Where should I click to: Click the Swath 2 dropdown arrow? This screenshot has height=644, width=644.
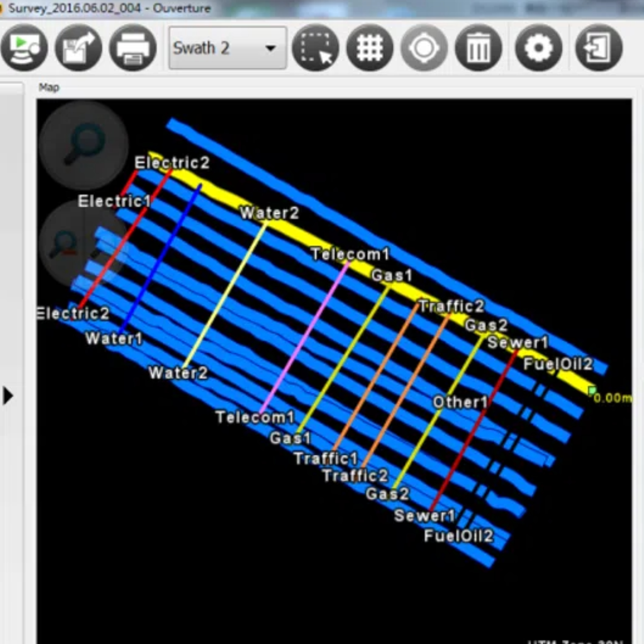(x=270, y=48)
